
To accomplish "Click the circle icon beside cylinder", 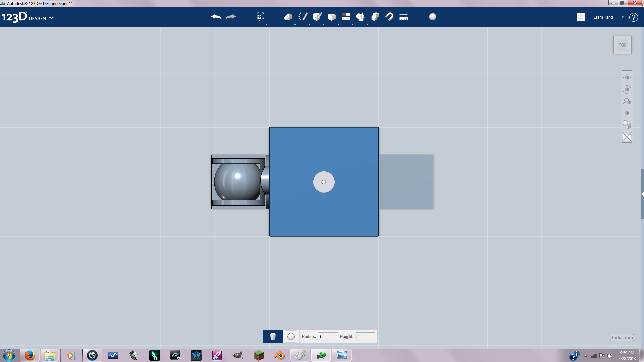I will coord(291,337).
